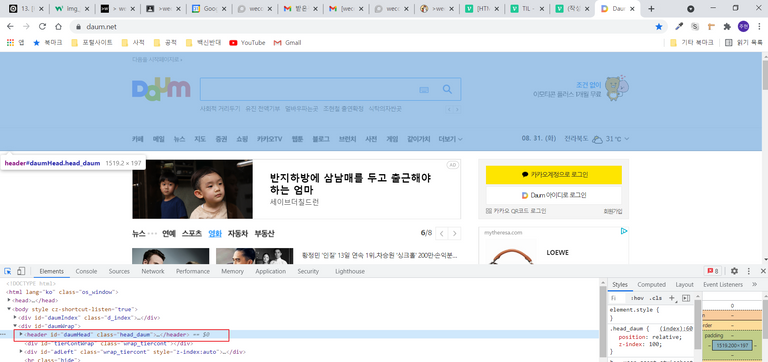768x362 pixels.
Task: Open the reading list button
Action: click(x=744, y=43)
